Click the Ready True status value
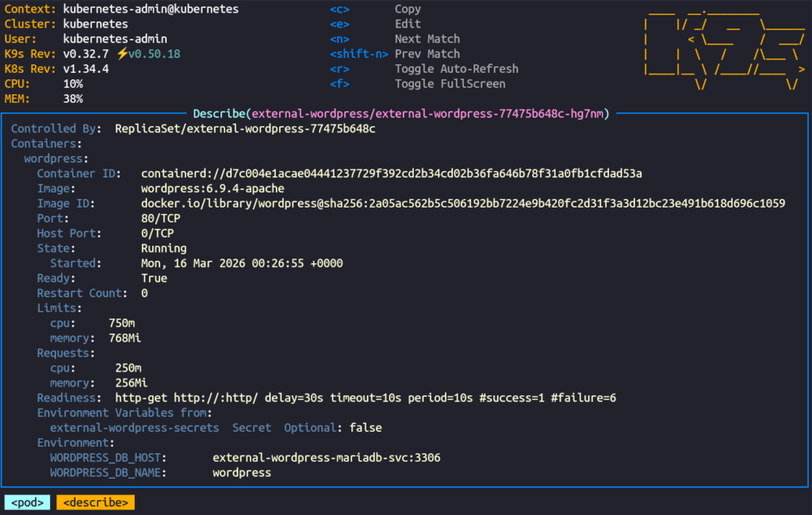812x515 pixels. click(154, 278)
